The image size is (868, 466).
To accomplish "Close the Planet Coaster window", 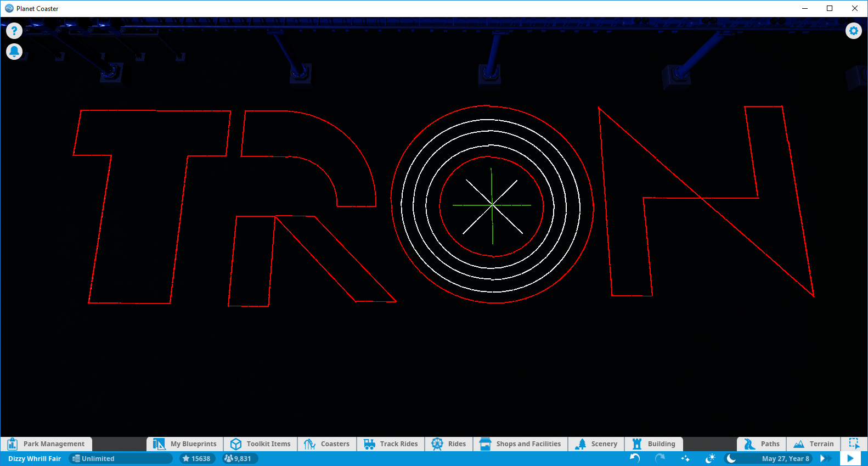I will pyautogui.click(x=855, y=8).
